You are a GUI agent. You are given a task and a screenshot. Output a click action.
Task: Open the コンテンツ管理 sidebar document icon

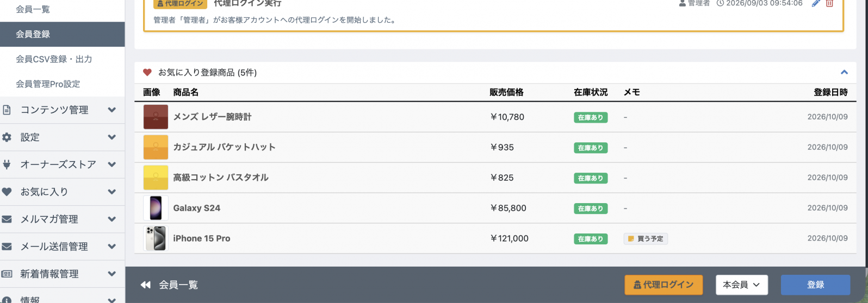(7, 110)
